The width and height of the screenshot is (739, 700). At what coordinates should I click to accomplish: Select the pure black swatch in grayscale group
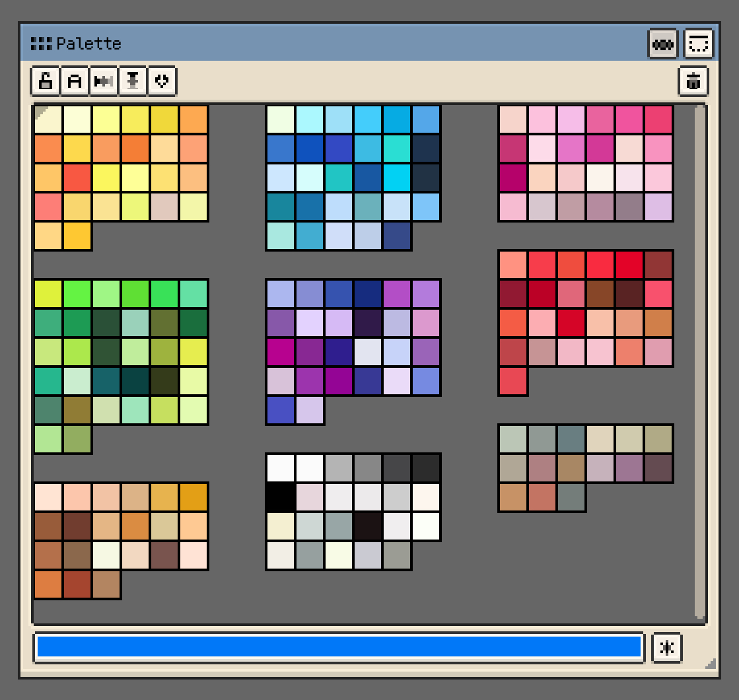point(281,497)
